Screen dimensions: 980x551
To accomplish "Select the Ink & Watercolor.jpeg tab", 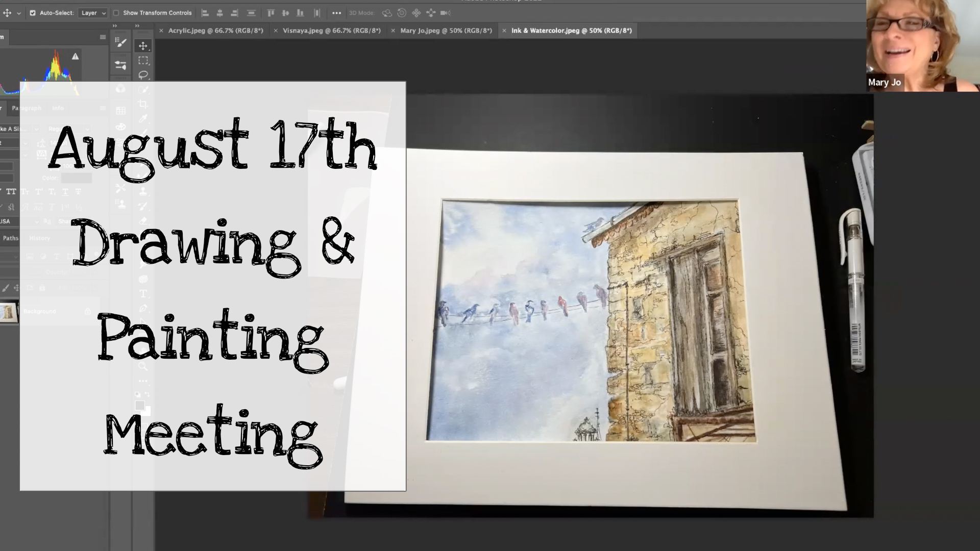I will click(x=572, y=31).
